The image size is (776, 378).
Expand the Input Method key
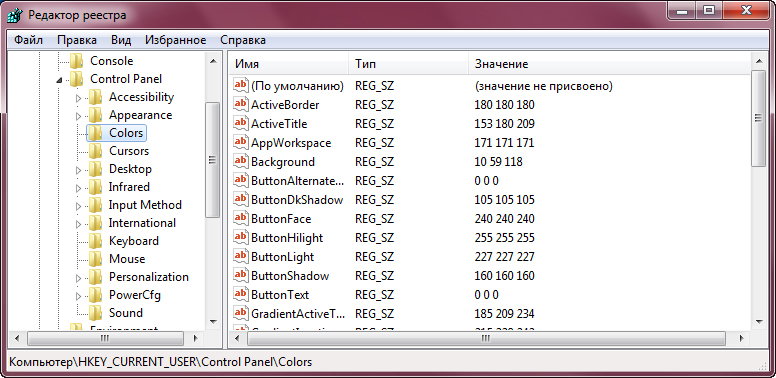(x=78, y=206)
